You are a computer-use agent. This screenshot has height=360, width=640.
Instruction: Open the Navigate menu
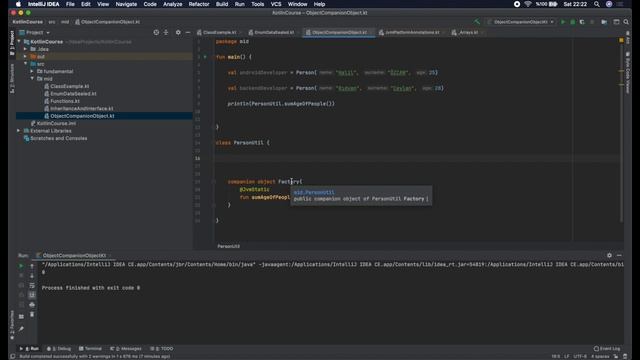click(126, 4)
